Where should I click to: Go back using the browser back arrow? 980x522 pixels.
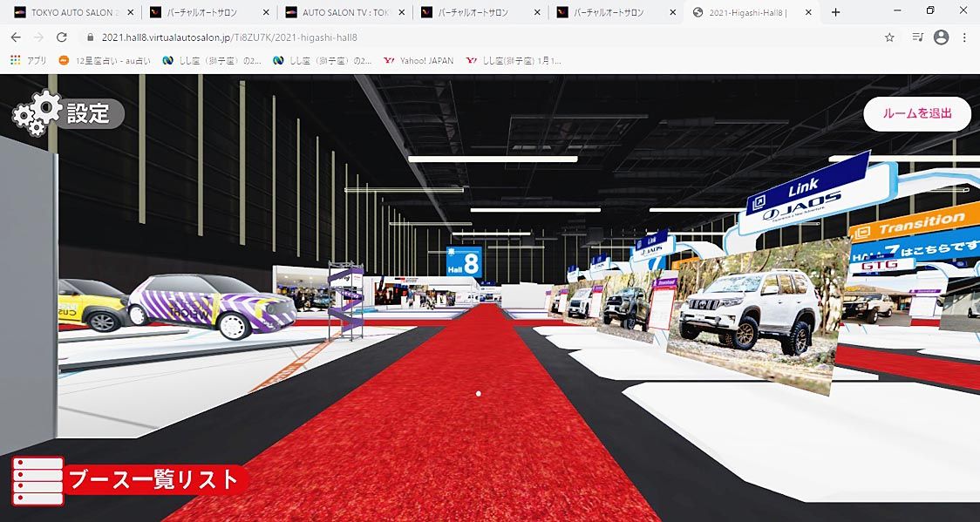(16, 37)
